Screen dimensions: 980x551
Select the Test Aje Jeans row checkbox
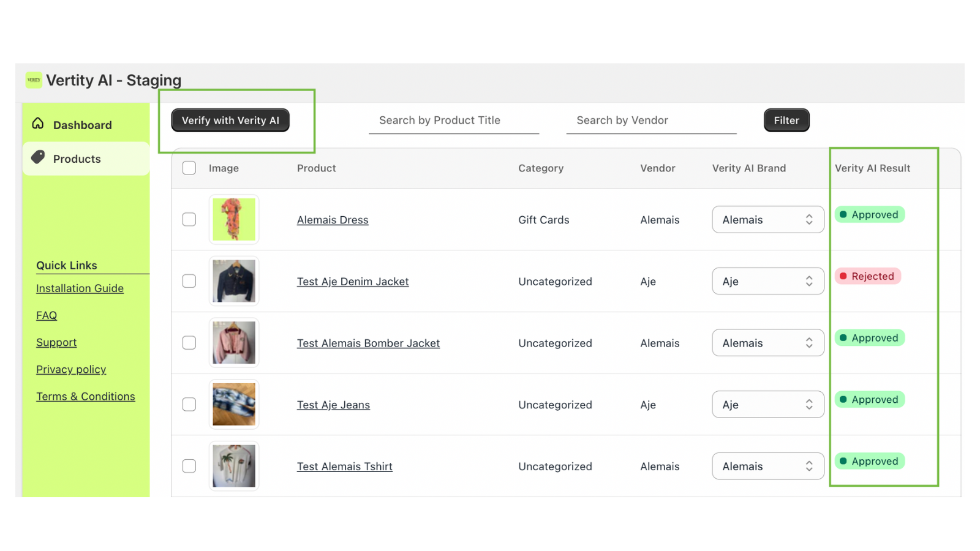pyautogui.click(x=189, y=404)
